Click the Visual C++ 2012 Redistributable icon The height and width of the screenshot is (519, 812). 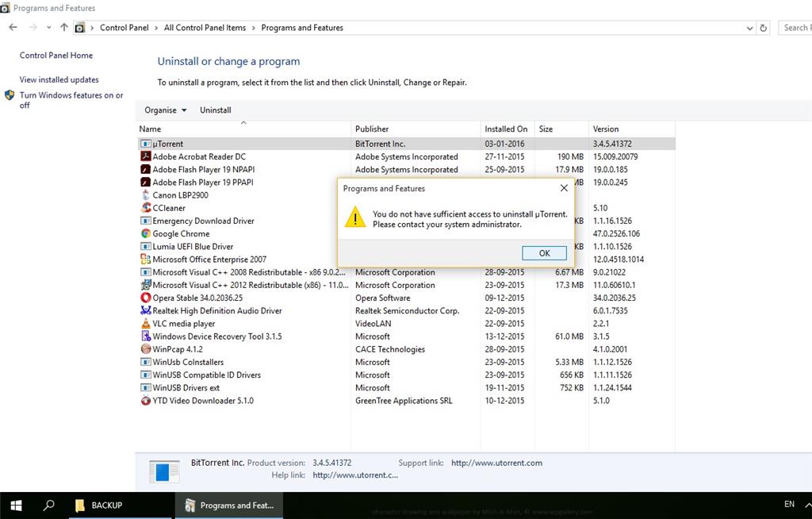click(146, 285)
